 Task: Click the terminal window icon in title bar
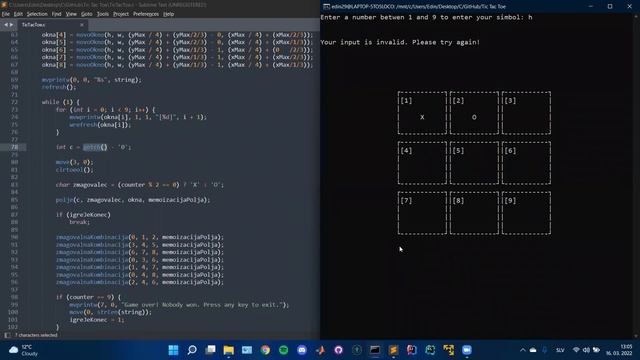click(326, 7)
